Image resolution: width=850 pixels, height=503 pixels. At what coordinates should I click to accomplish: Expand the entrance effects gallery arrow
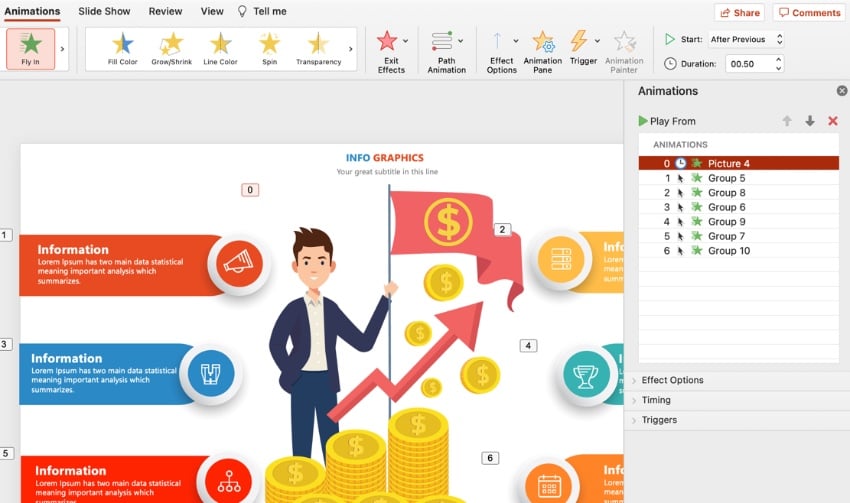tap(62, 49)
